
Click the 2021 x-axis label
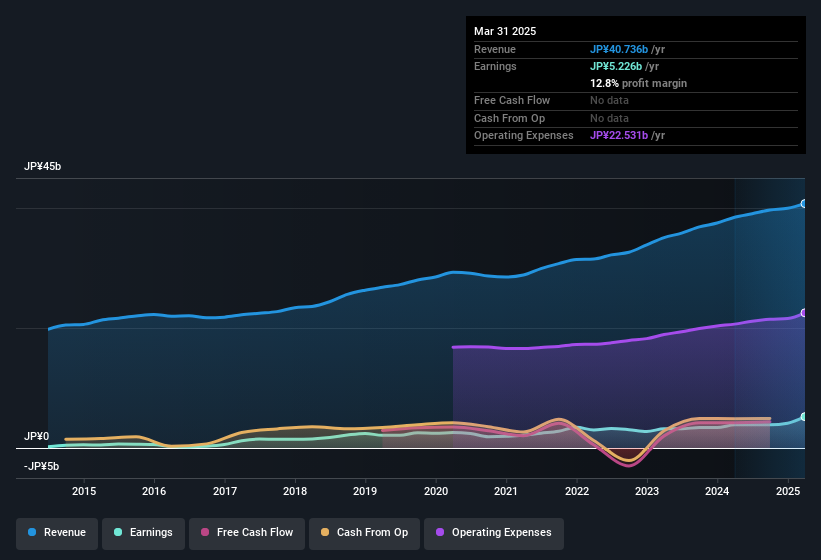click(506, 491)
